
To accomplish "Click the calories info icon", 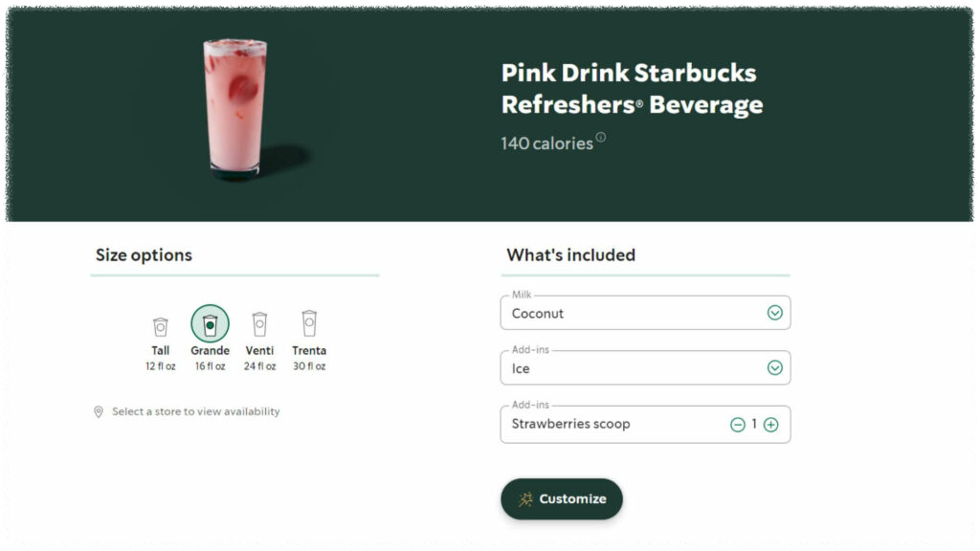I will 601,137.
